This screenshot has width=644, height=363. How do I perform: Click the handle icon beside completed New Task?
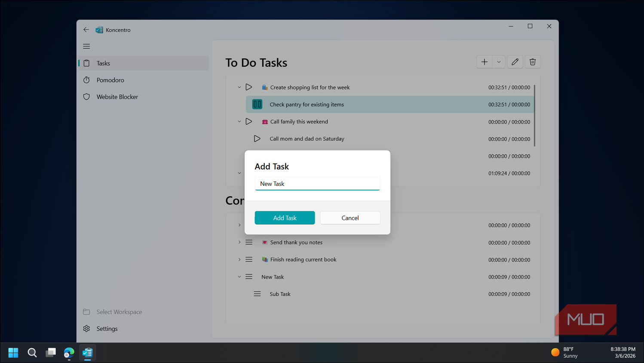[x=249, y=277]
